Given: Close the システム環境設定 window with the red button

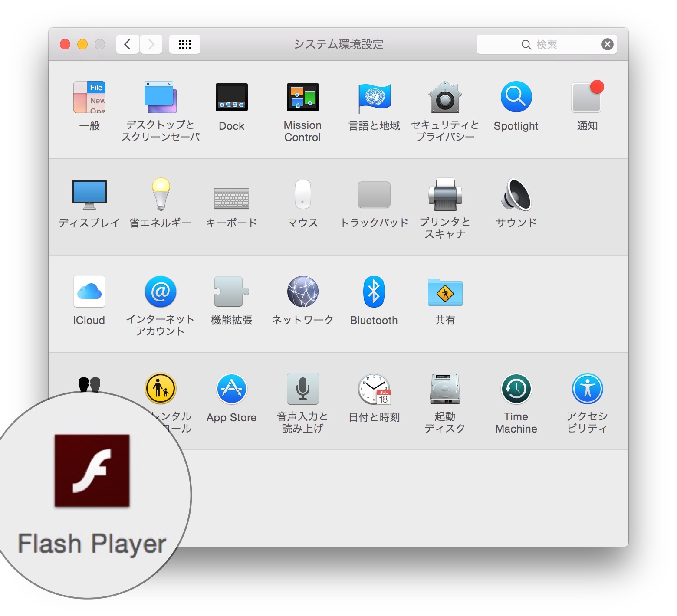Looking at the screenshot, I should 65,44.
